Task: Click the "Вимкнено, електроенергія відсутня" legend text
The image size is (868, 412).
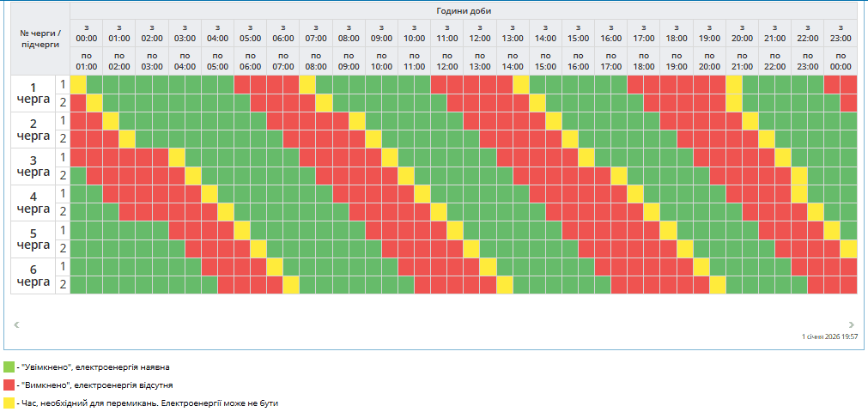Action: [94, 384]
